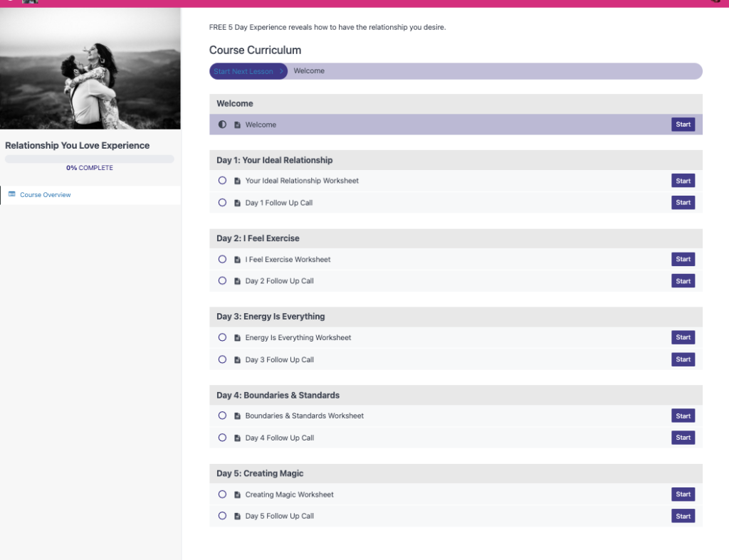Click the document icon for Energy Is Everything Worksheet

click(x=237, y=338)
